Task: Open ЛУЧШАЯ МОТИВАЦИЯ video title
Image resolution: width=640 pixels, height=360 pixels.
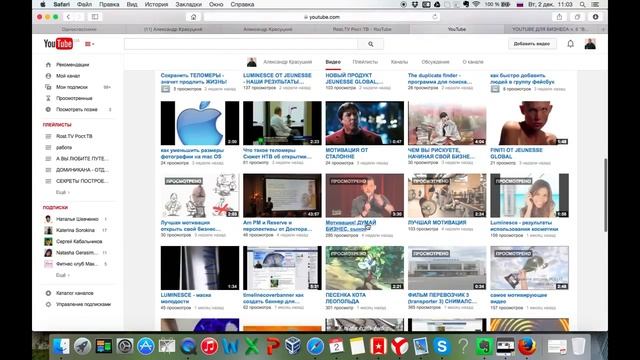Action: (437, 222)
